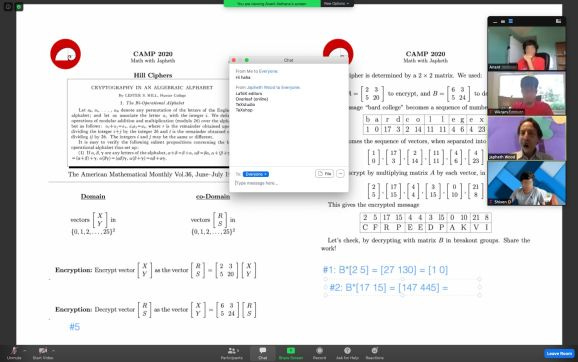
Task: Open the chat more options ellipsis button
Action: click(340, 173)
